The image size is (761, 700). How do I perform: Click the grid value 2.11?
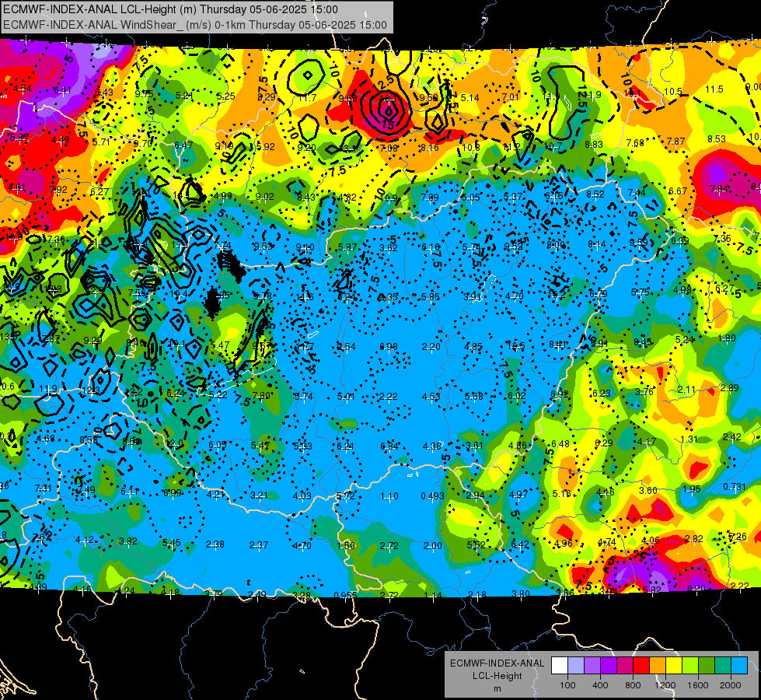click(x=686, y=390)
